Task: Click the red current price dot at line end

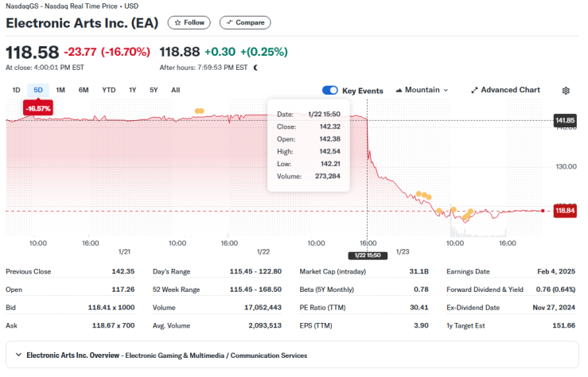Action: [543, 211]
